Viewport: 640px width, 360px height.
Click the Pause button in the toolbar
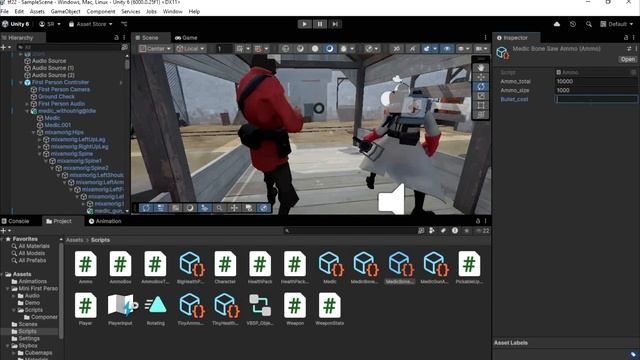point(320,24)
